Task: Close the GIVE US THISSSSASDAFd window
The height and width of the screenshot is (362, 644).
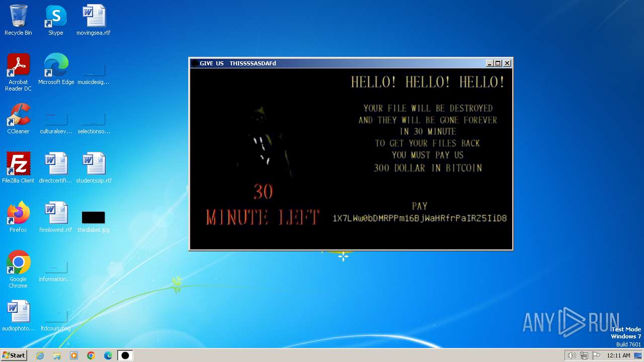Action: [x=507, y=63]
